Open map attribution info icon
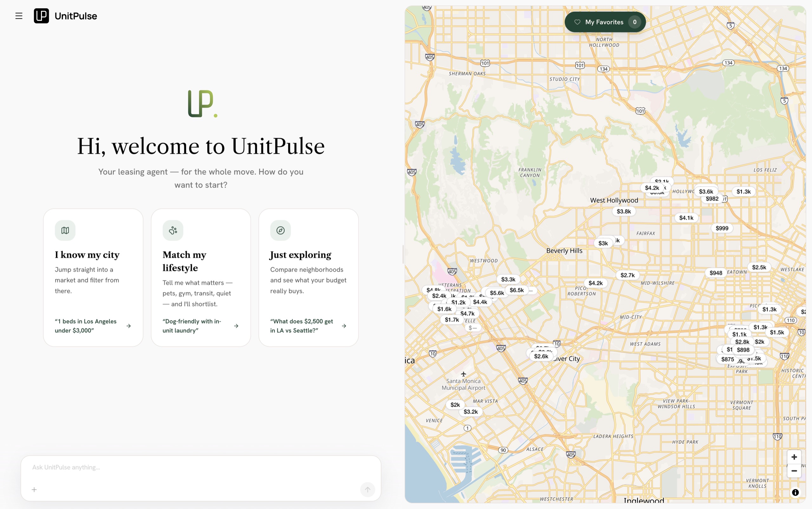This screenshot has width=812, height=509. tap(796, 493)
